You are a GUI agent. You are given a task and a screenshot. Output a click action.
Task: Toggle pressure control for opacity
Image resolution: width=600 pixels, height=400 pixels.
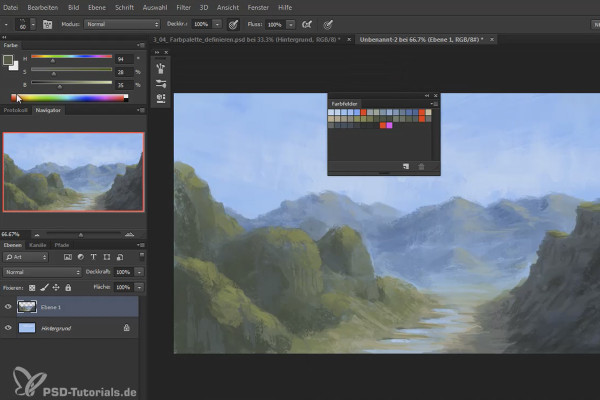coord(233,24)
